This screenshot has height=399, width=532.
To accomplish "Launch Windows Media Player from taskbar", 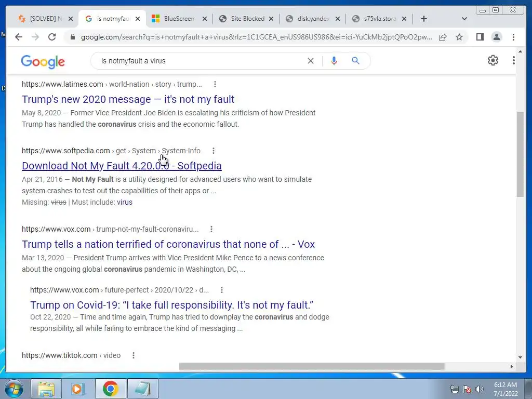I will (78, 389).
